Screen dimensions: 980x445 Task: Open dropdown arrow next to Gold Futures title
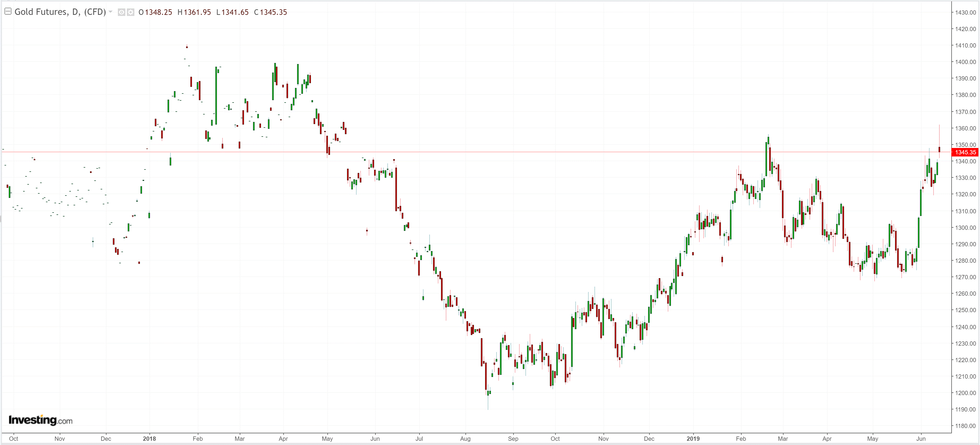click(x=111, y=12)
